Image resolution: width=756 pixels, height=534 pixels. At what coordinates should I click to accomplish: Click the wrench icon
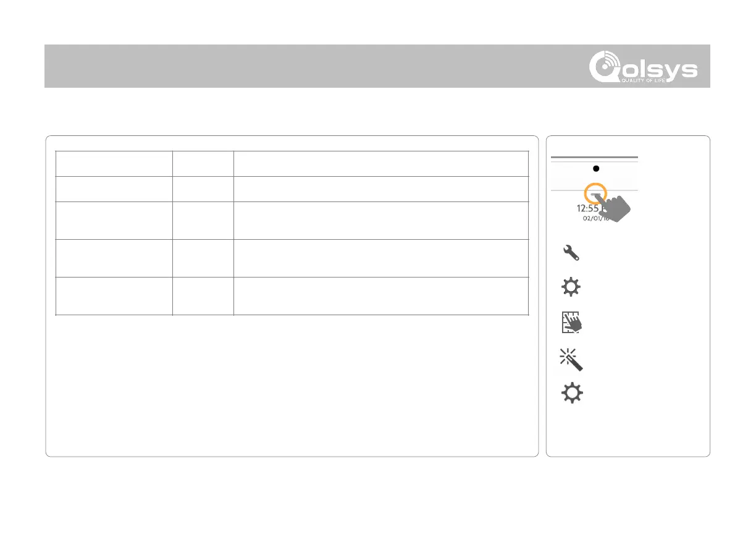coord(571,252)
